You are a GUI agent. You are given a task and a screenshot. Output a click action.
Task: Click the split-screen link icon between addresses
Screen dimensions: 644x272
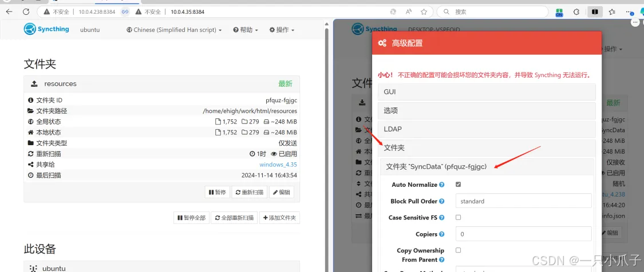point(125,12)
